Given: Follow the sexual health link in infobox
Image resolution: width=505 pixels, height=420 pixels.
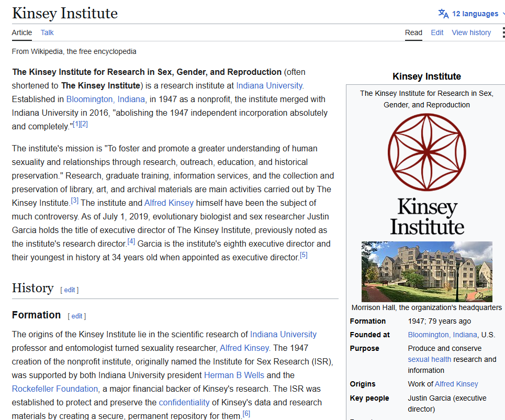Looking at the screenshot, I should click(429, 359).
